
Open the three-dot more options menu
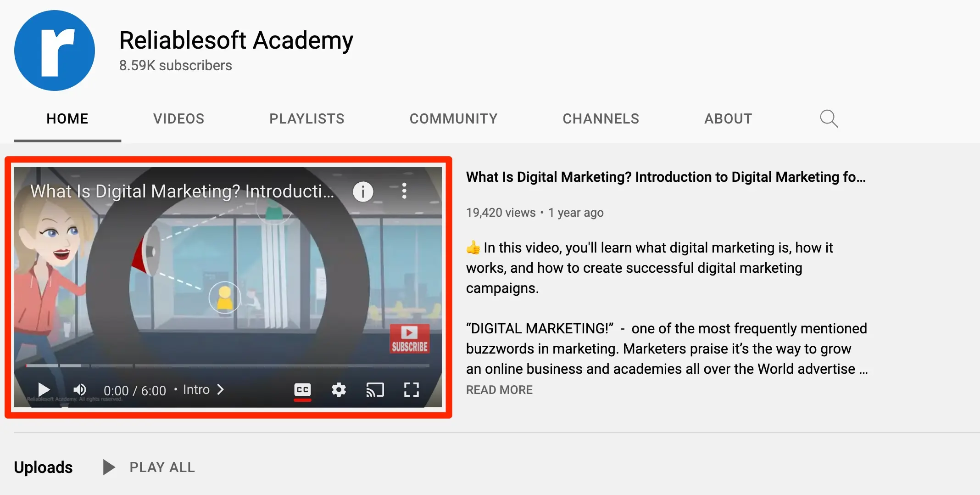pos(404,191)
